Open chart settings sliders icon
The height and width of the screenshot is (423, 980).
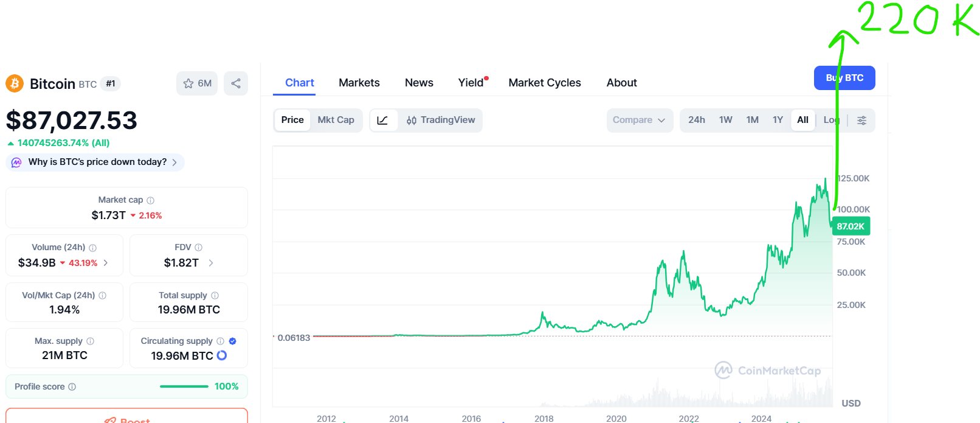click(861, 120)
